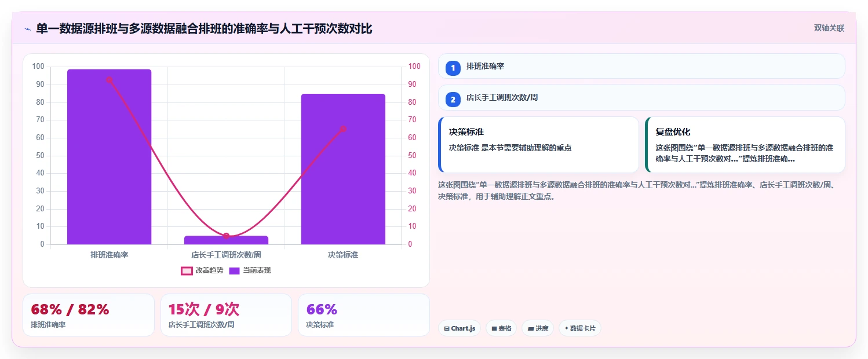The width and height of the screenshot is (868, 359).
Task: Click the number 1 badge
Action: coord(453,68)
